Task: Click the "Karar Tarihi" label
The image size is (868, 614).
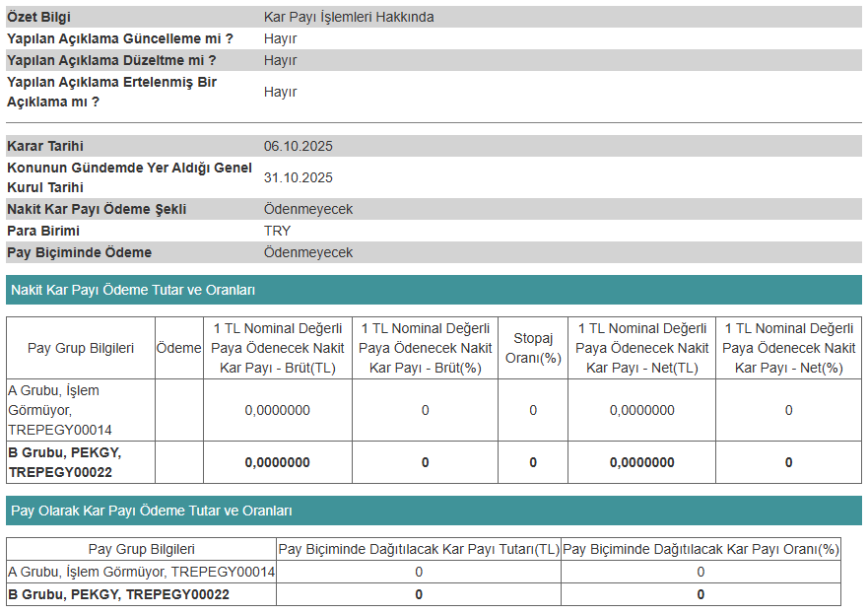Action: pyautogui.click(x=45, y=146)
